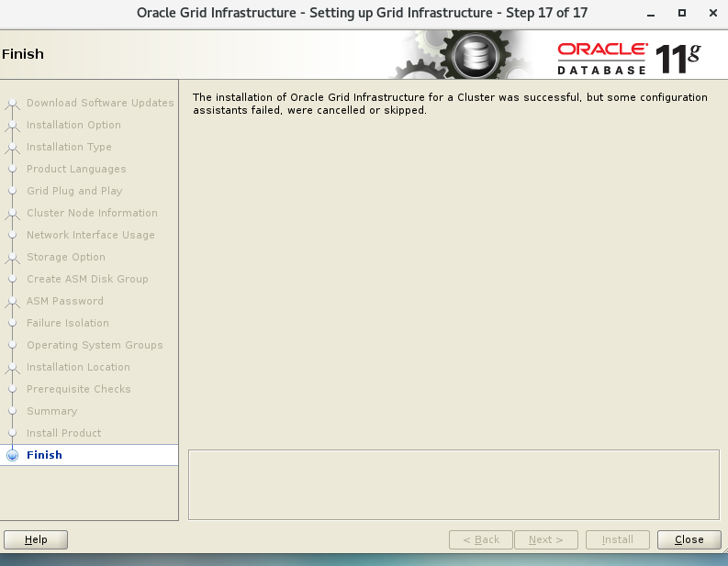Image resolution: width=728 pixels, height=566 pixels.
Task: Click the Download Software Updates node icon
Action: [13, 104]
